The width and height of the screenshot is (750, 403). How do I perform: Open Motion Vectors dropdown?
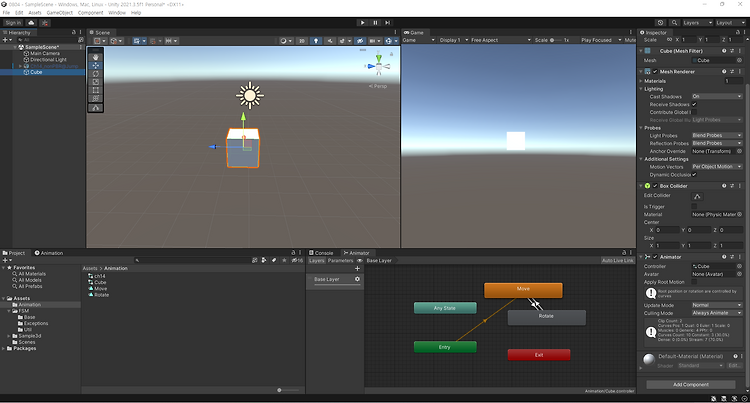coord(717,166)
